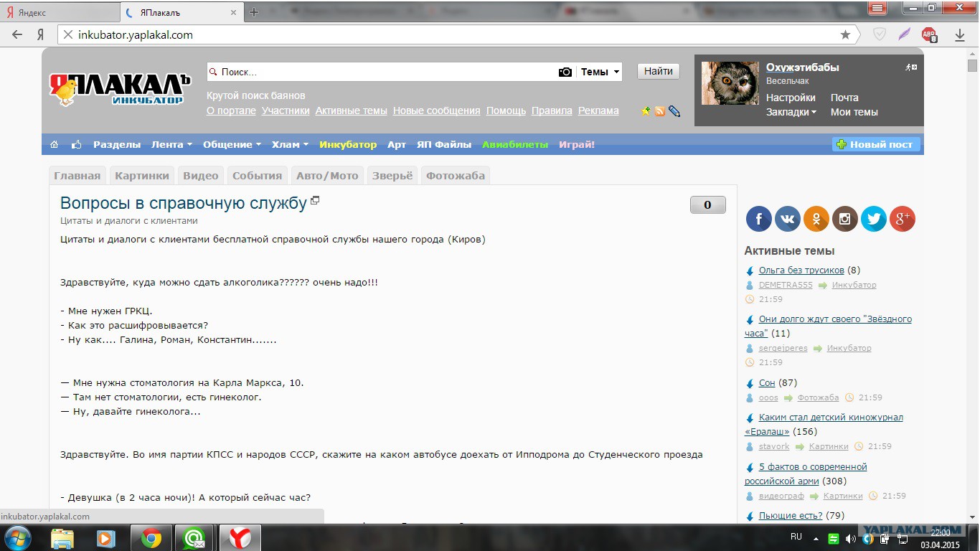This screenshot has width=980, height=551.
Task: Open Mail.ru agent taskbar icon
Action: tap(194, 537)
